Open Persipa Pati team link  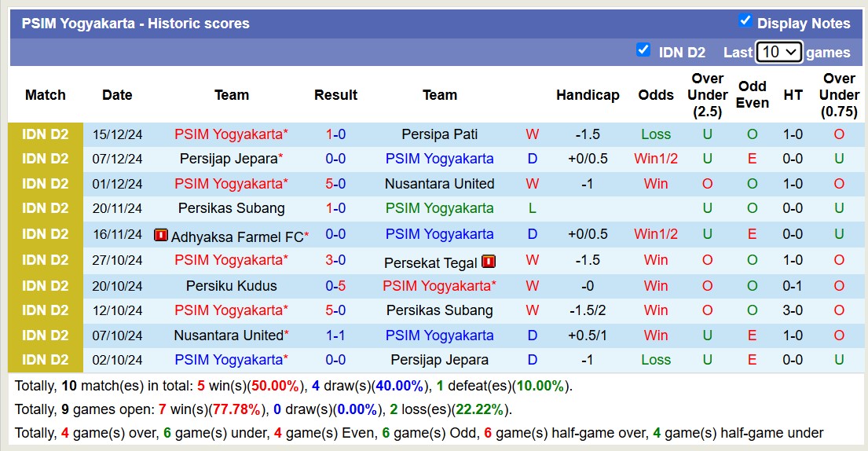coord(439,134)
